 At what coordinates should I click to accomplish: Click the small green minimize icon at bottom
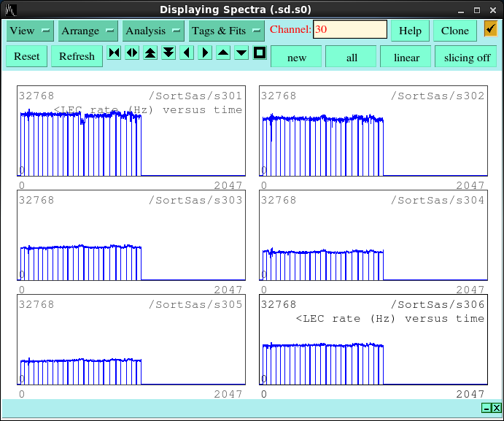486,408
